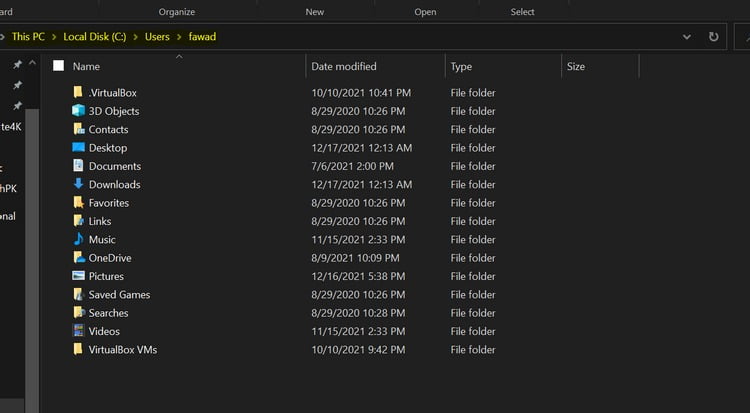This screenshot has height=413, width=750.
Task: Click the Select ribbon group label
Action: tap(522, 12)
